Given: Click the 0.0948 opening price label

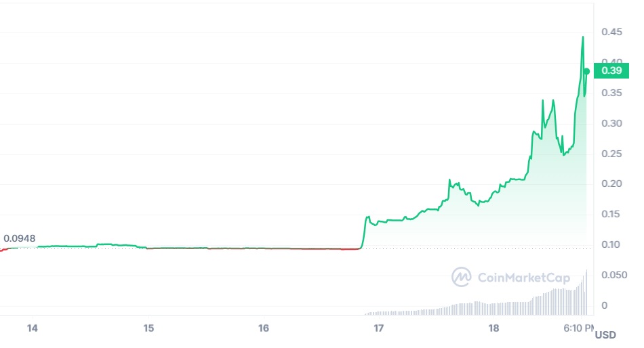Looking at the screenshot, I should (19, 238).
